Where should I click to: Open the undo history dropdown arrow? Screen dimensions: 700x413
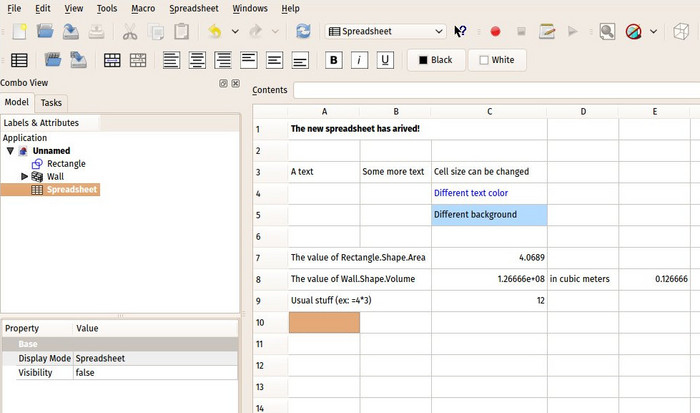click(x=233, y=31)
